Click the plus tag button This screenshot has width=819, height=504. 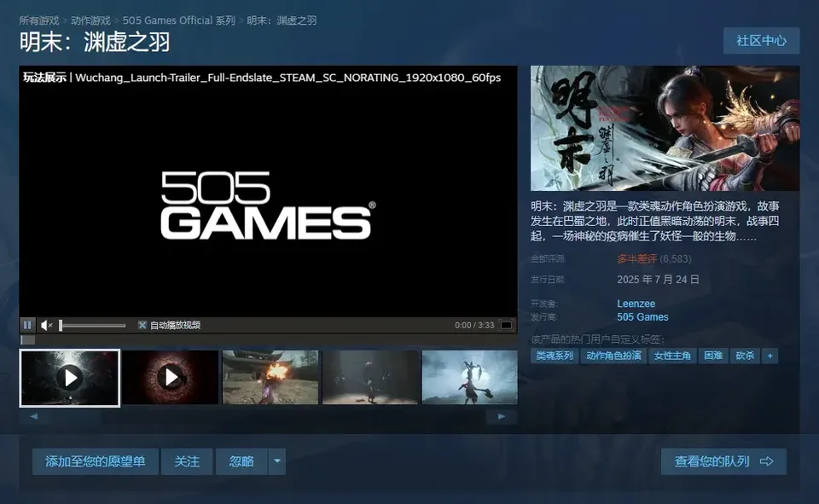pyautogui.click(x=770, y=356)
